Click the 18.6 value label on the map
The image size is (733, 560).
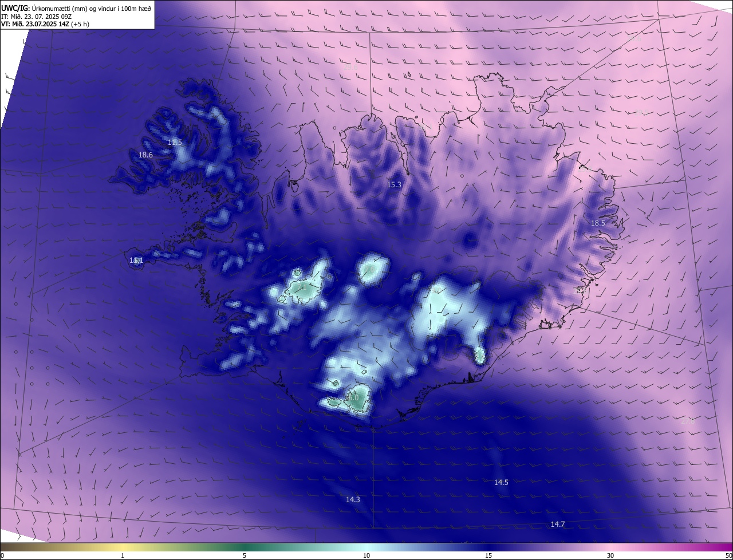click(x=145, y=155)
